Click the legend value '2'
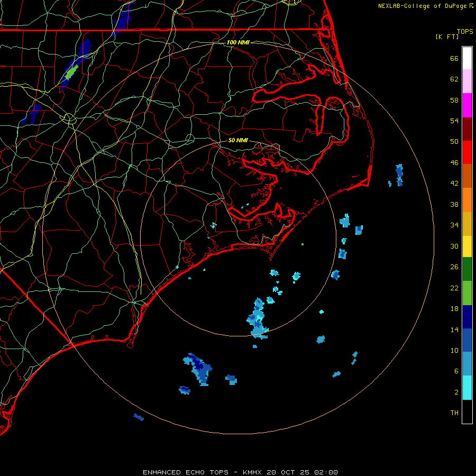Image resolution: width=476 pixels, height=476 pixels. [x=456, y=392]
